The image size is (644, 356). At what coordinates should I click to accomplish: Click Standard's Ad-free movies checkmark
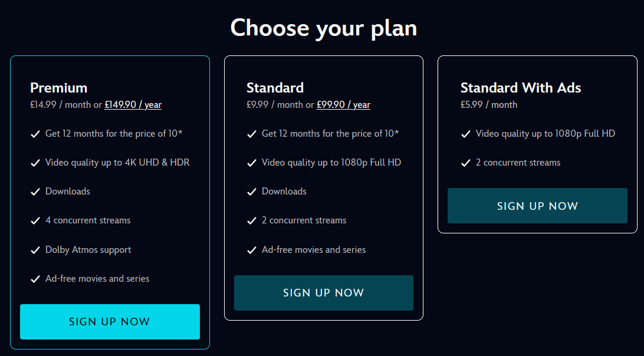coord(251,250)
